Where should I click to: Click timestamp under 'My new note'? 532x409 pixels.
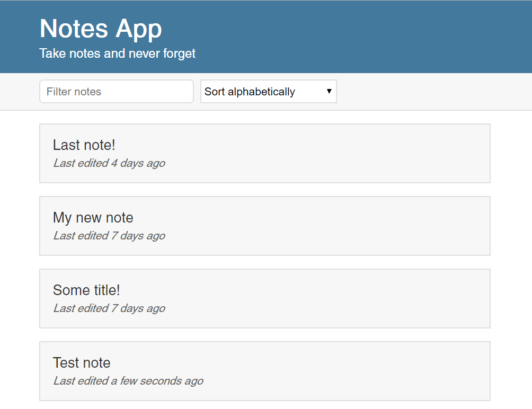[x=109, y=236]
